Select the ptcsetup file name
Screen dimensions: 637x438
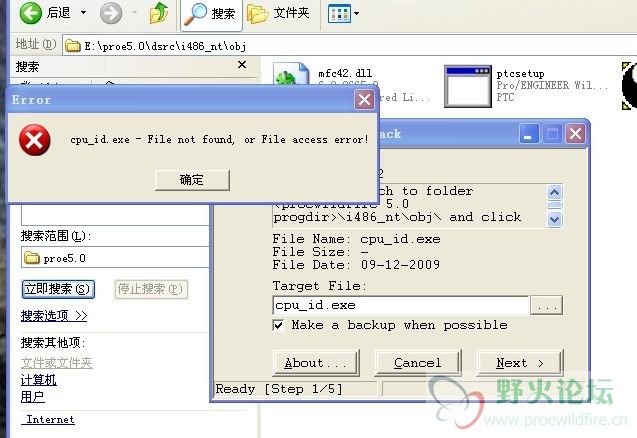(x=520, y=74)
